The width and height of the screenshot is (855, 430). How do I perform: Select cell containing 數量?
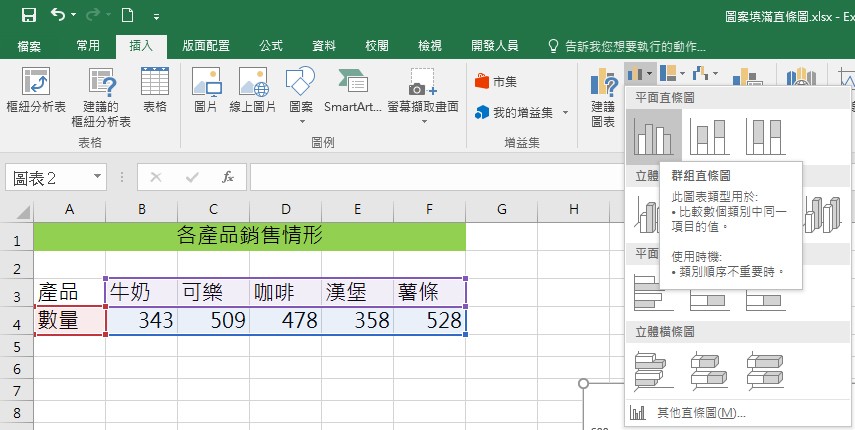tap(69, 321)
